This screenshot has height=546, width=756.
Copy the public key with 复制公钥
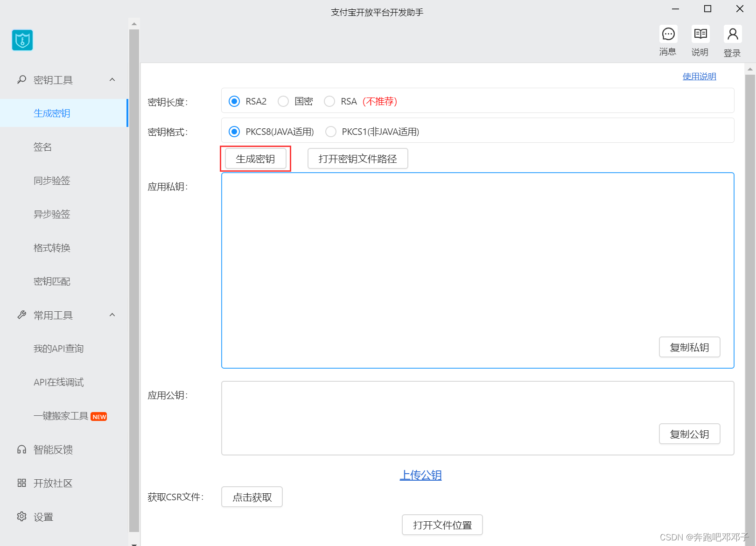(x=690, y=434)
